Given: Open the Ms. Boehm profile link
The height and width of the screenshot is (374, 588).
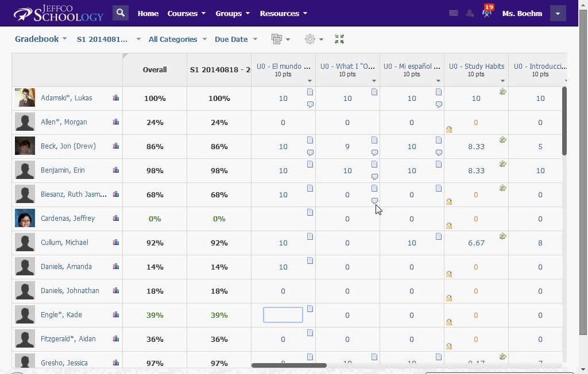Looking at the screenshot, I should pos(522,14).
